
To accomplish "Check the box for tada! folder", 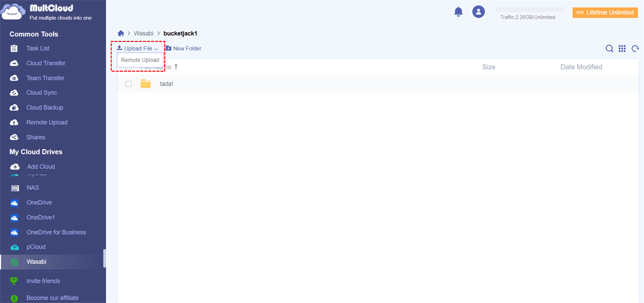I will point(128,84).
